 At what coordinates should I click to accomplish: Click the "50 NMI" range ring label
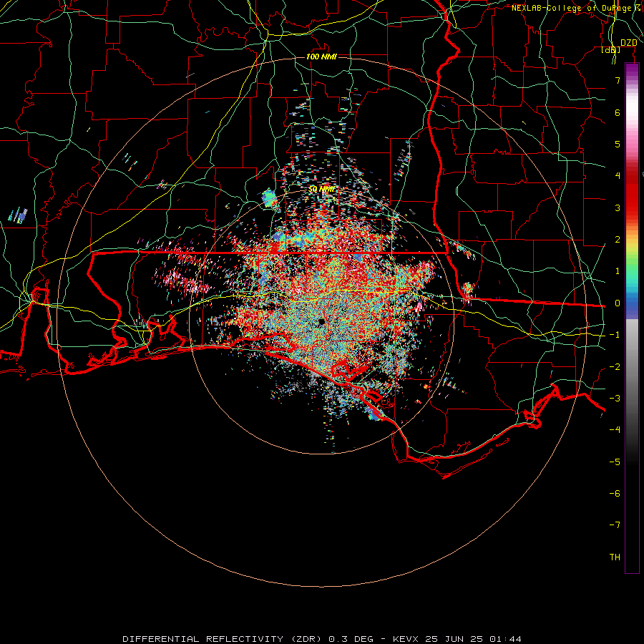click(x=321, y=189)
